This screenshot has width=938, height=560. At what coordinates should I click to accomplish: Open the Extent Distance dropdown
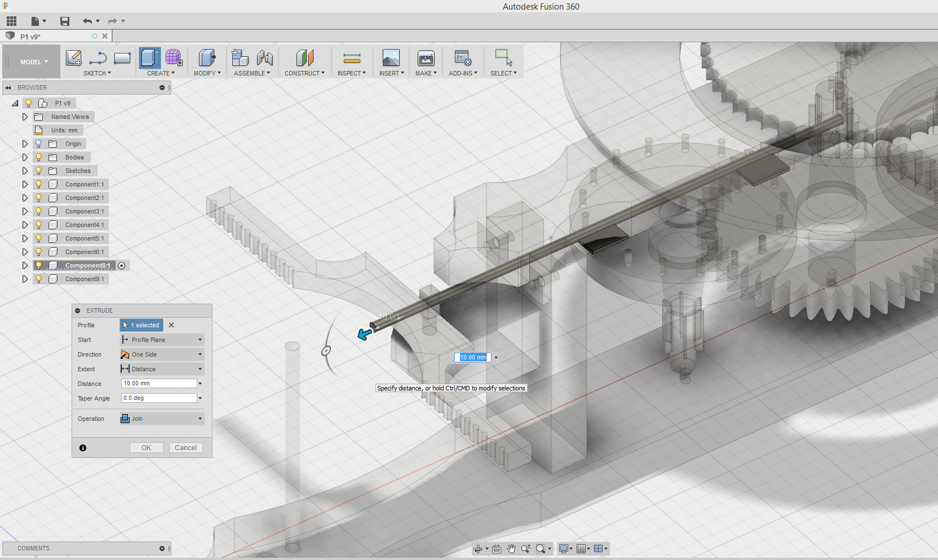pyautogui.click(x=162, y=369)
